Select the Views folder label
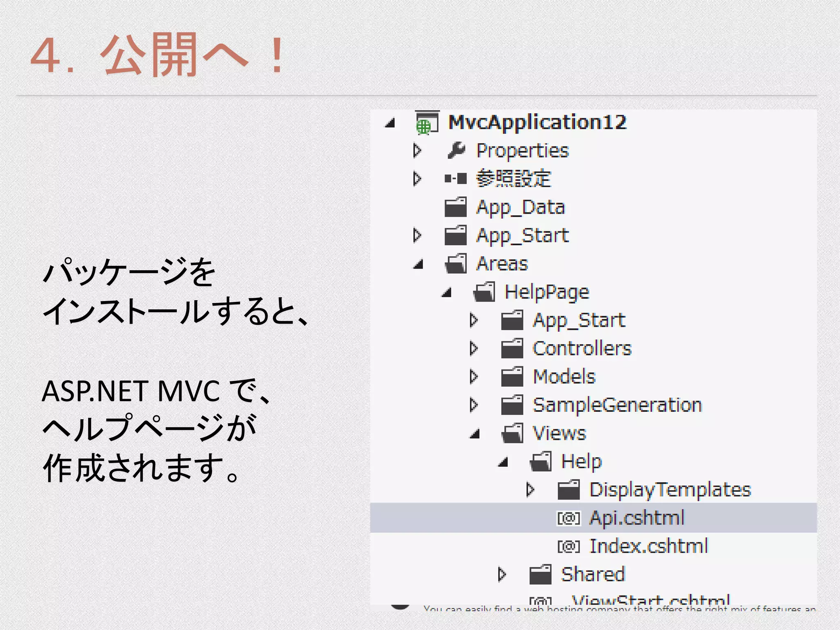Screen dimensions: 840x630 pos(559,434)
